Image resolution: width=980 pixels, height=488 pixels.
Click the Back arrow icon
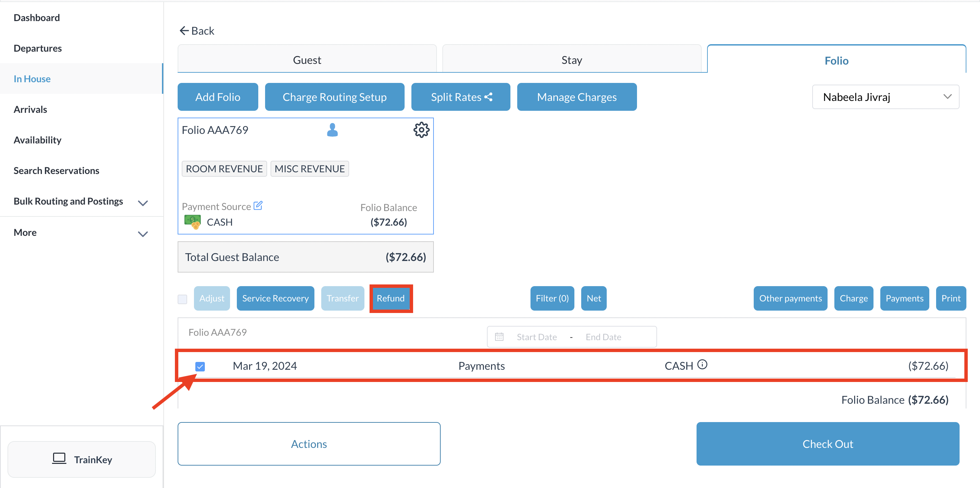coord(184,31)
